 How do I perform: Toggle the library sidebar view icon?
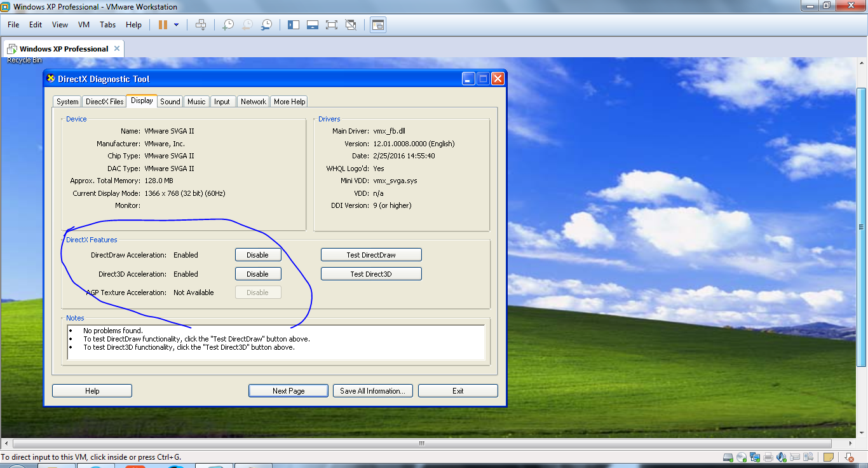(293, 25)
